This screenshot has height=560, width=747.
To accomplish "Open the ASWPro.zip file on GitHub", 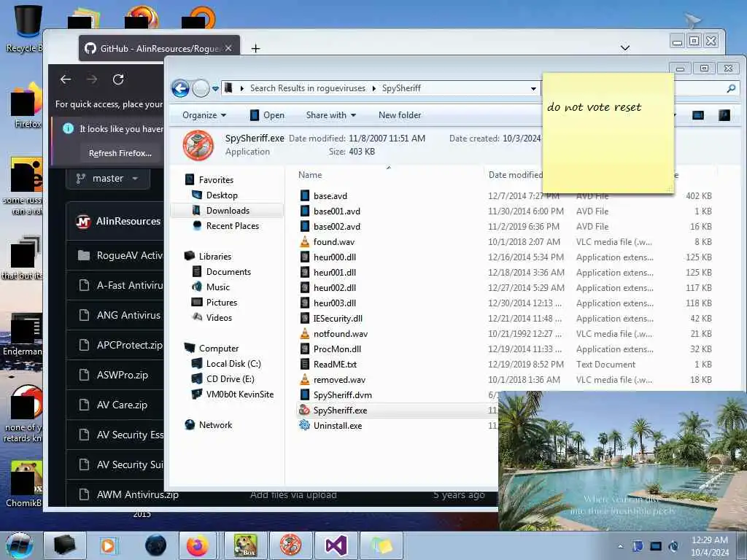I will click(x=123, y=375).
